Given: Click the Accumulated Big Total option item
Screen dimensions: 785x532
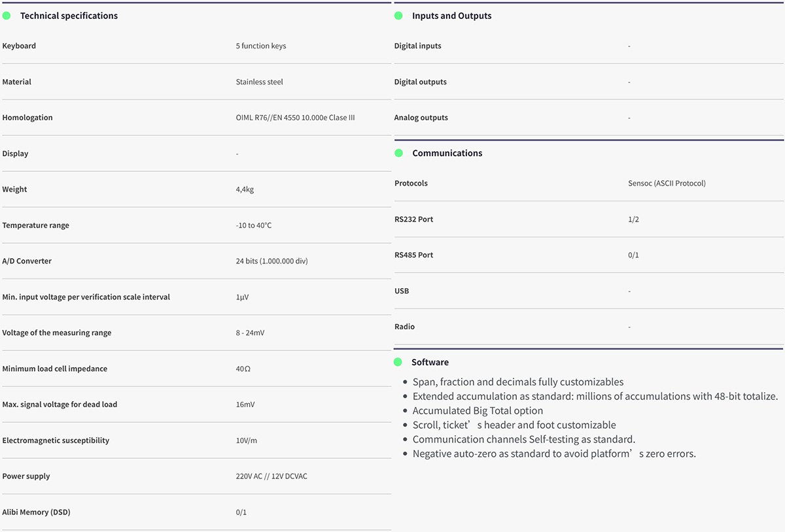Looking at the screenshot, I should coord(478,410).
